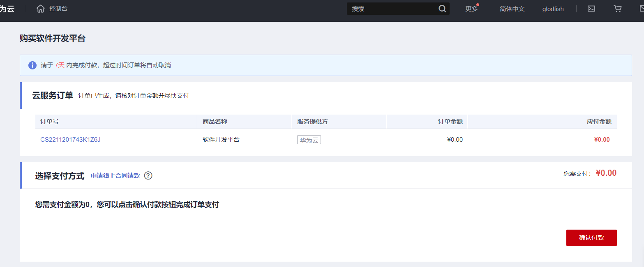Select the 软件开发平台 product name cell
Image resolution: width=644 pixels, height=267 pixels.
click(221, 140)
